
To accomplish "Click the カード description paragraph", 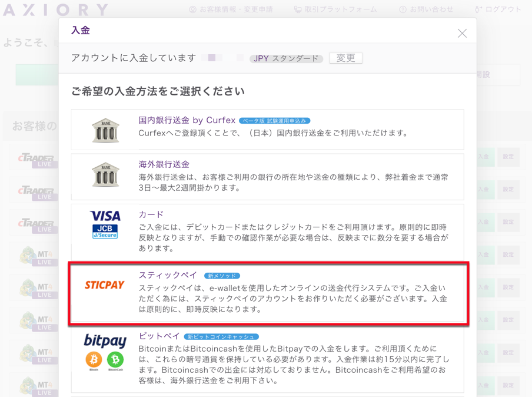I will 293,238.
